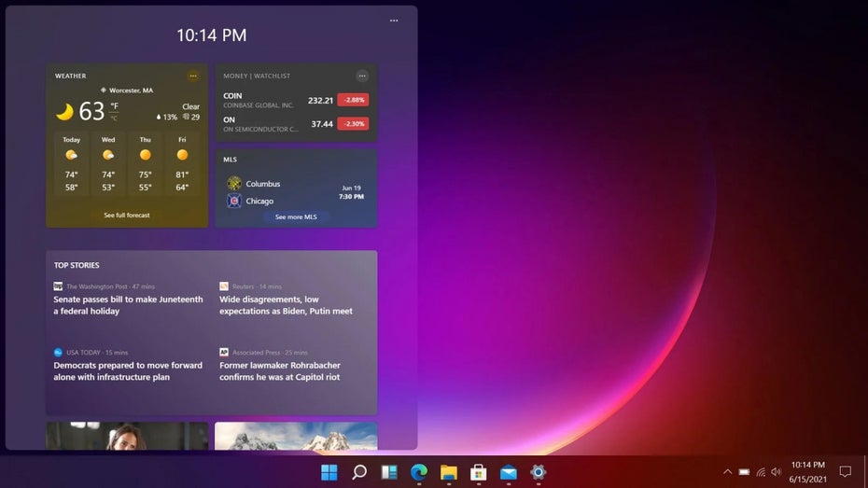868x488 pixels.
Task: Click The Washington Post source icon
Action: pos(58,286)
